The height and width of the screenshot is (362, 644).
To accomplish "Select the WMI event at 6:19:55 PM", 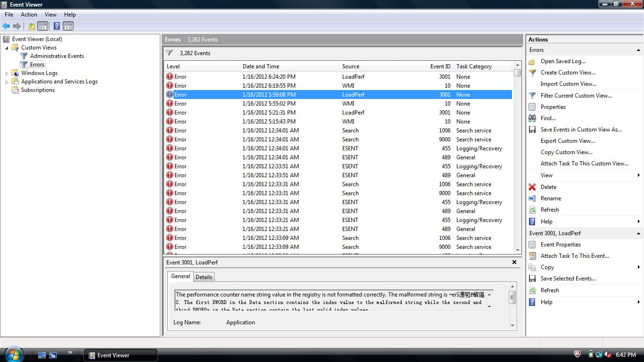I will 338,86.
